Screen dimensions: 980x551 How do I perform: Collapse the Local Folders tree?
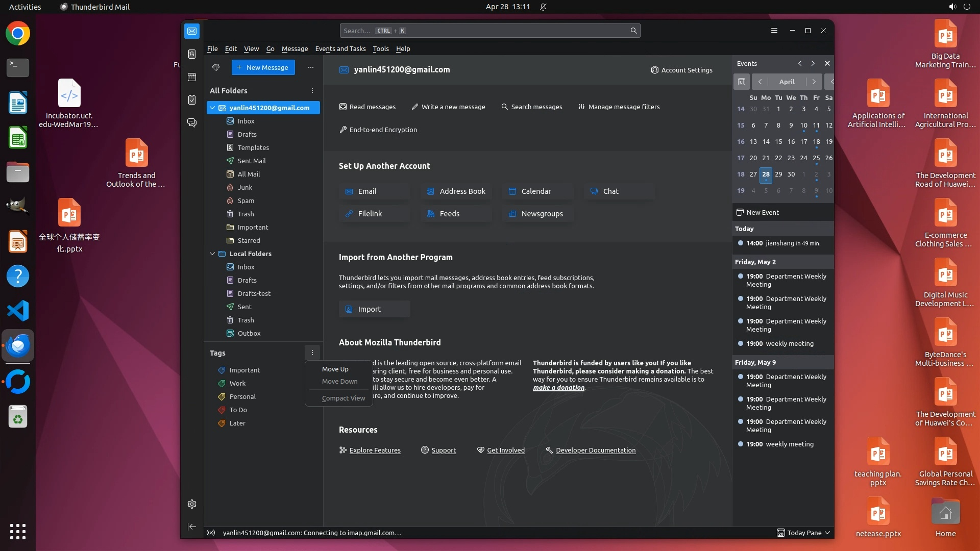click(212, 254)
